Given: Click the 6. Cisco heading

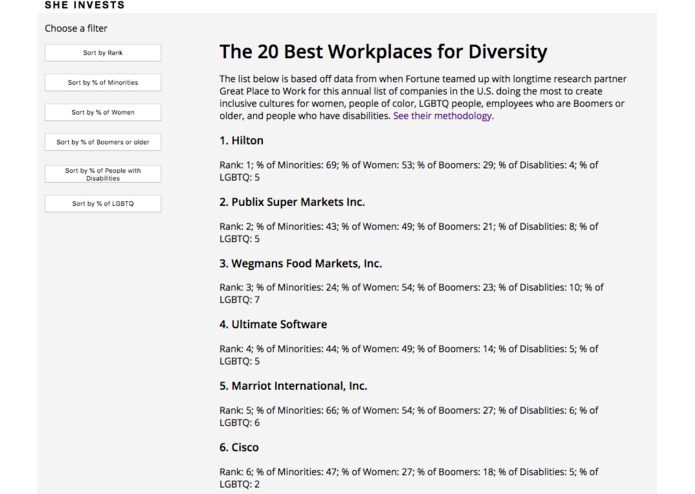Looking at the screenshot, I should [x=239, y=447].
